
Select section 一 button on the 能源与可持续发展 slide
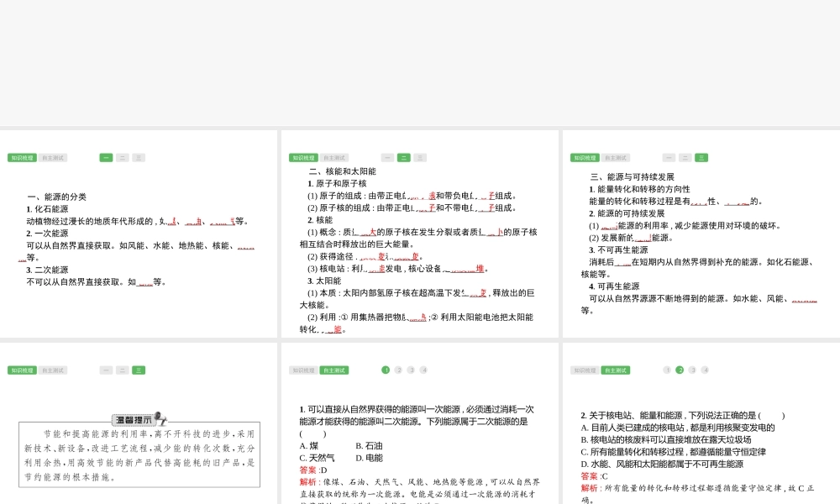pyautogui.click(x=669, y=158)
